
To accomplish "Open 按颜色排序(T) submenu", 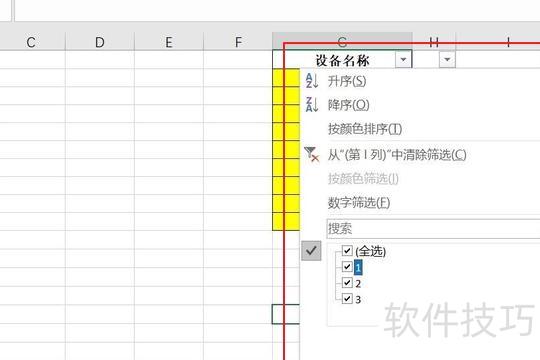I will [x=365, y=129].
